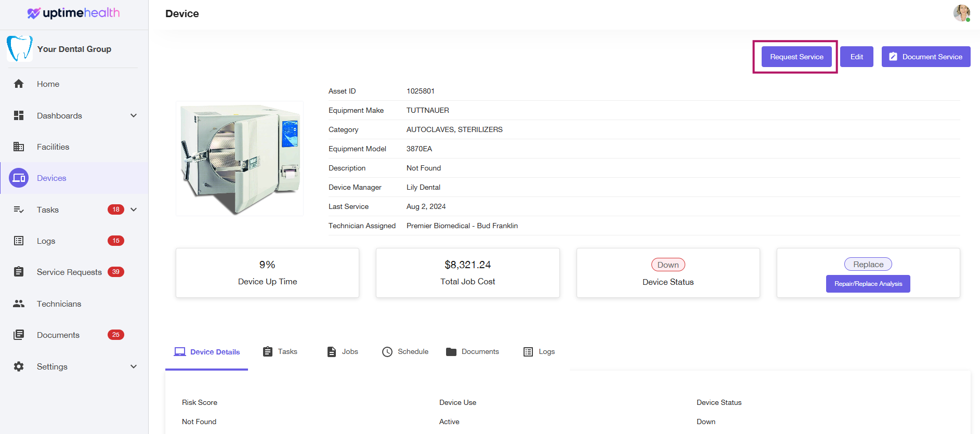Open Facilities via its building icon
Viewport: 980px width, 434px height.
(x=19, y=147)
